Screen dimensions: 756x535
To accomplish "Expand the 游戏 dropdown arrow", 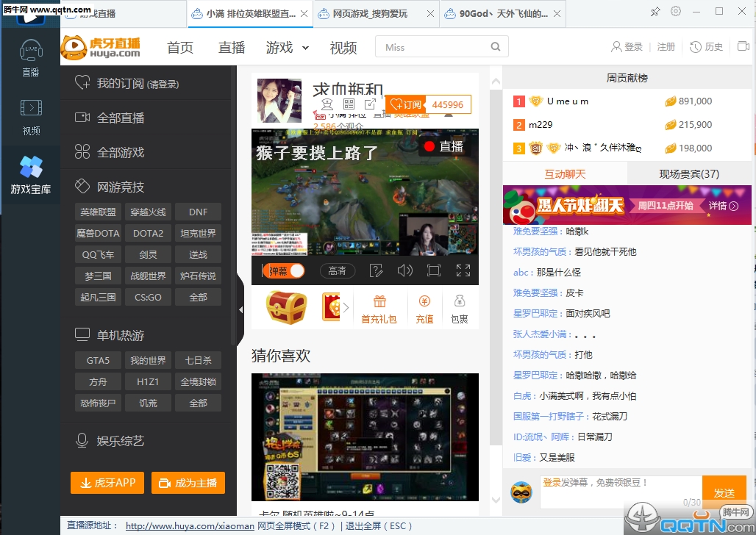I will click(x=305, y=48).
